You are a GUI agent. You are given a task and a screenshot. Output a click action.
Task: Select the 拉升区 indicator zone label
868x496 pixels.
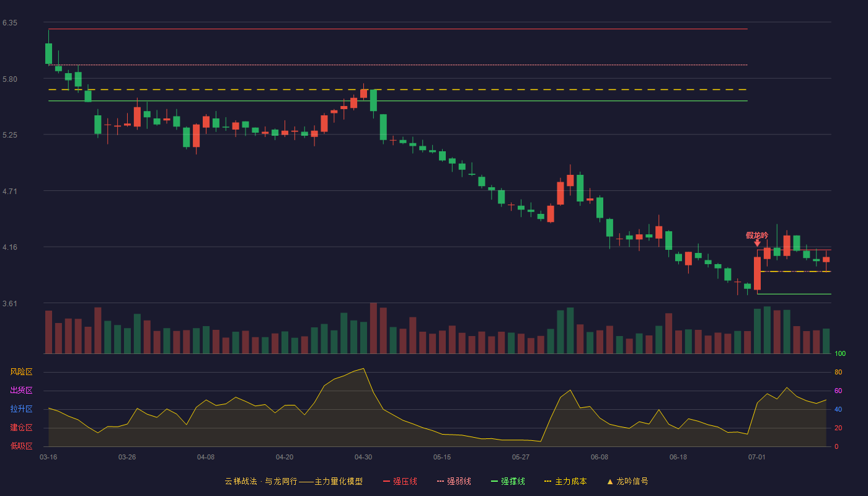(x=21, y=409)
